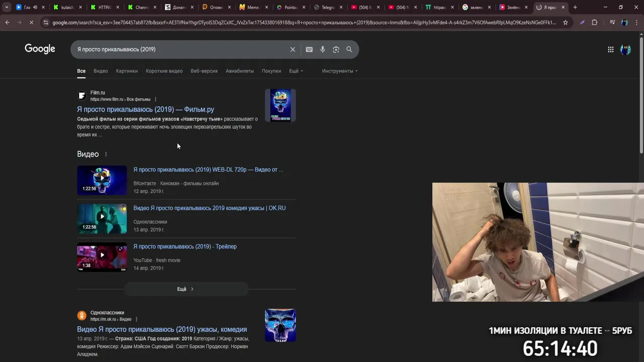644x362 pixels.
Task: Select the Видео search filter
Action: click(101, 71)
